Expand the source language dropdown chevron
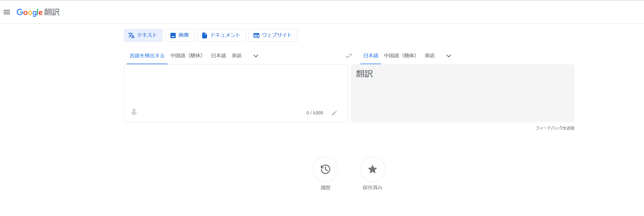The image size is (644, 216). coord(256,56)
